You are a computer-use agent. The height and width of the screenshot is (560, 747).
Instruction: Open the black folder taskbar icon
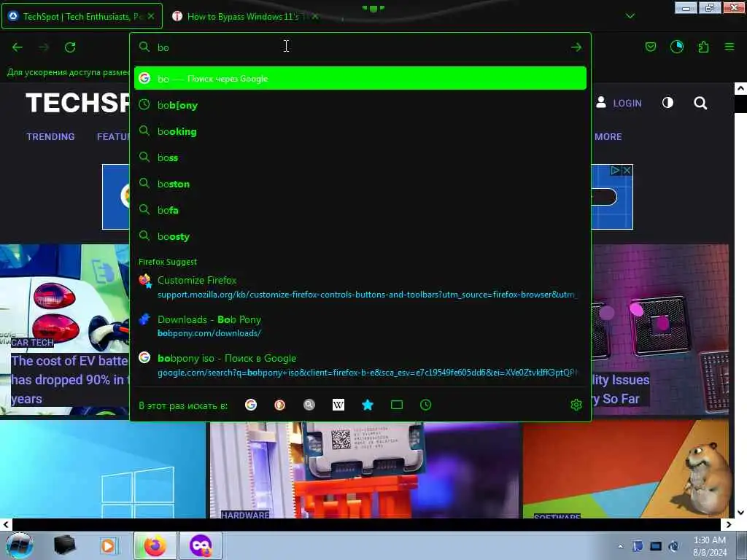coord(65,545)
